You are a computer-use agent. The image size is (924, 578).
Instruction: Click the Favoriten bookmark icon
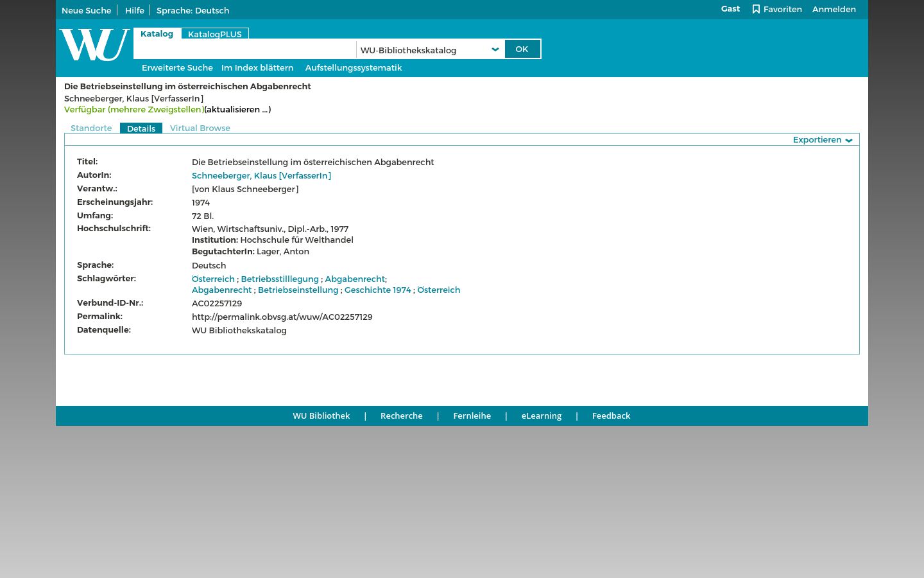point(756,9)
